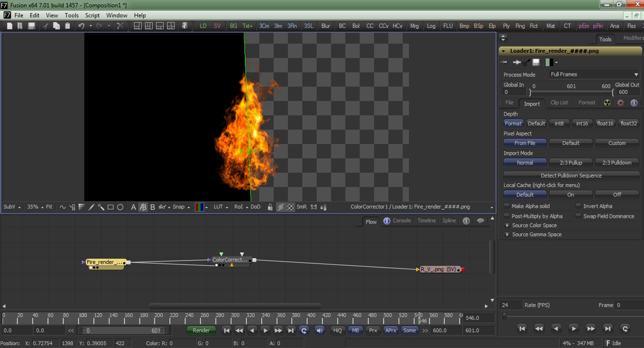Click the Paste clipboard icon
644x348 pixels.
(67, 26)
